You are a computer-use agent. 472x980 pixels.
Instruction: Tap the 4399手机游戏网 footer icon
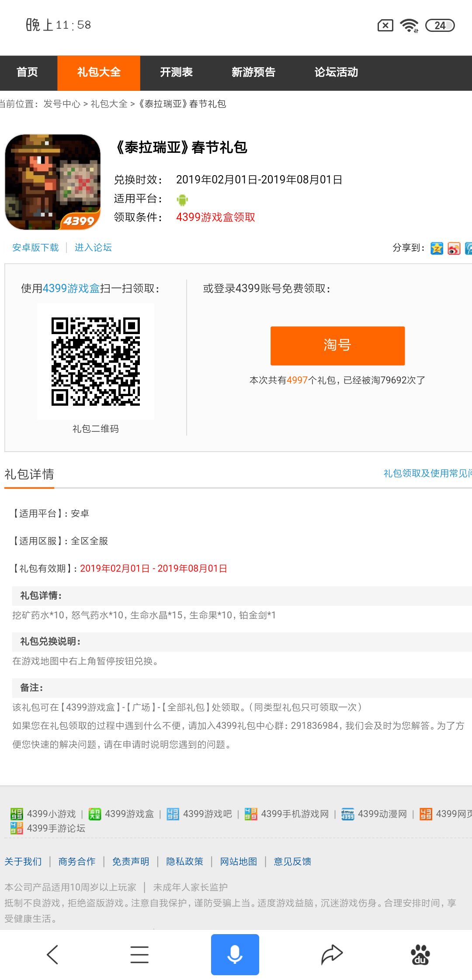point(251,814)
